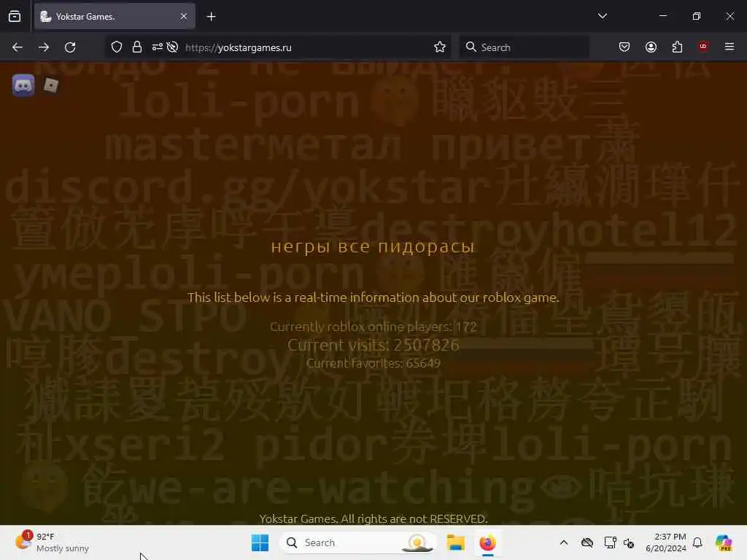
Task: Click the Current favorites: 65649 text
Action: (373, 363)
